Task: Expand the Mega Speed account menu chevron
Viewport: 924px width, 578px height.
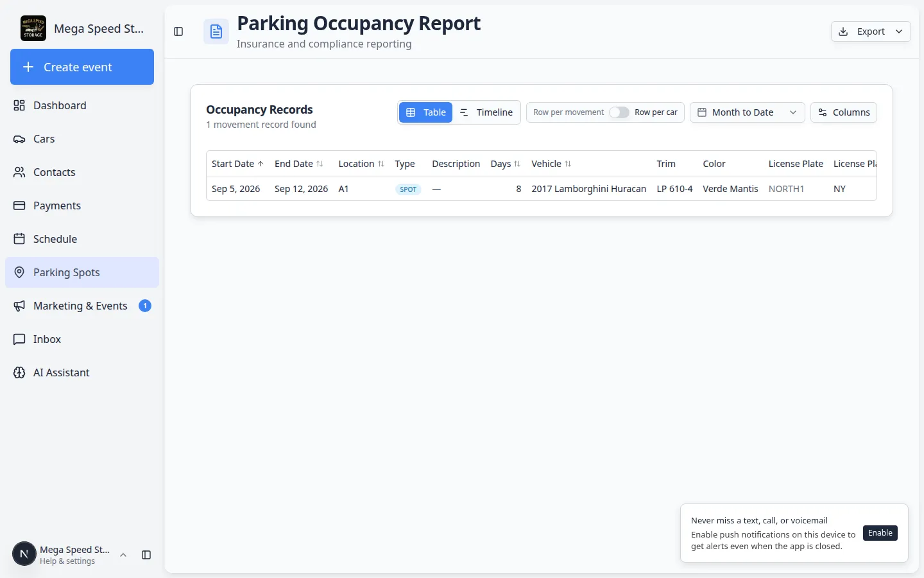Action: coord(123,555)
